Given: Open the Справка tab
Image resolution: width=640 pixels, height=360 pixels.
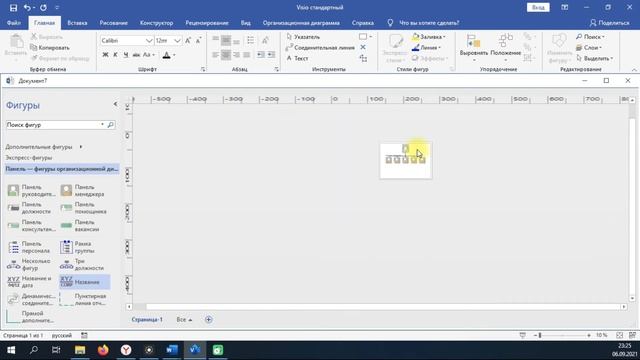Looking at the screenshot, I should point(362,23).
